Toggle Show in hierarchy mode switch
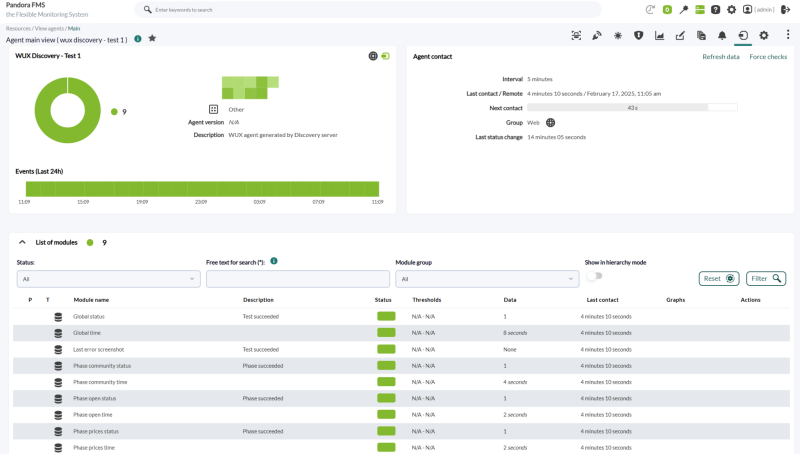Image resolution: width=800 pixels, height=454 pixels. pyautogui.click(x=594, y=276)
